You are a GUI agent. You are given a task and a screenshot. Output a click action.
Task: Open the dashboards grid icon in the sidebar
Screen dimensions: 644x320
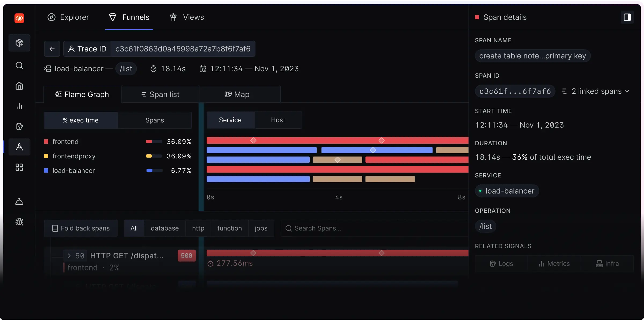[x=19, y=168]
